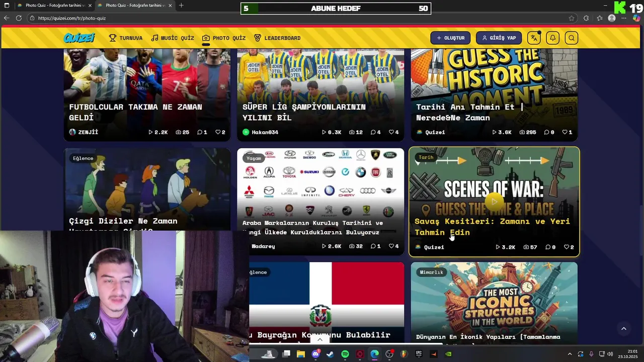Open the Music Quiz menu item

pos(173,38)
